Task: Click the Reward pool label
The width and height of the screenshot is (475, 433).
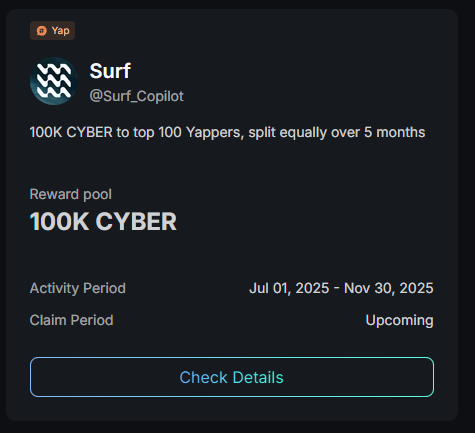Action: pyautogui.click(x=71, y=194)
